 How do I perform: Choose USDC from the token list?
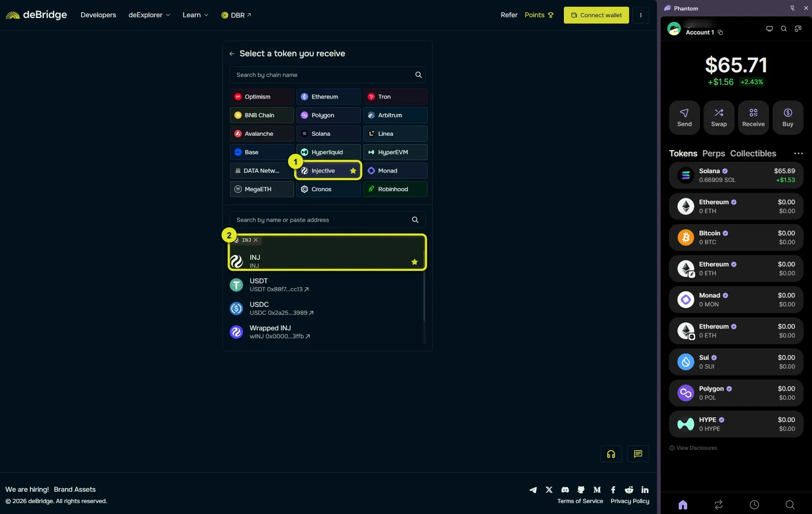(x=326, y=309)
